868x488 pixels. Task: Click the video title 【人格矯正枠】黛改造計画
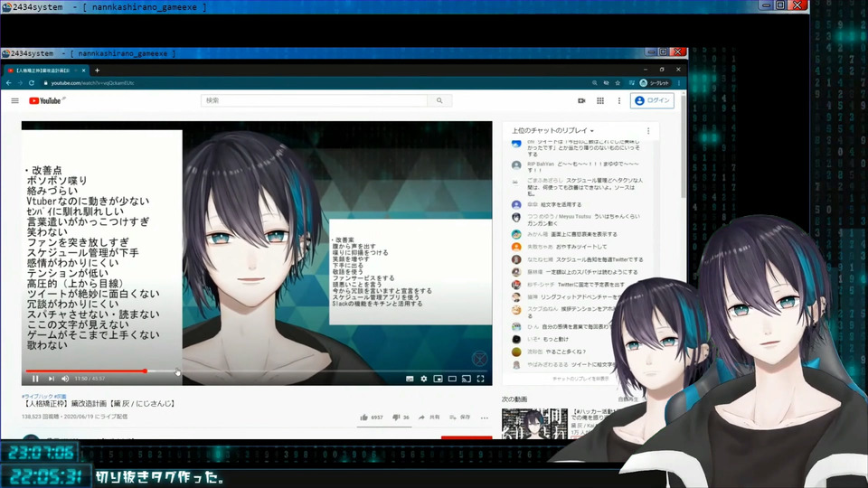[99, 404]
